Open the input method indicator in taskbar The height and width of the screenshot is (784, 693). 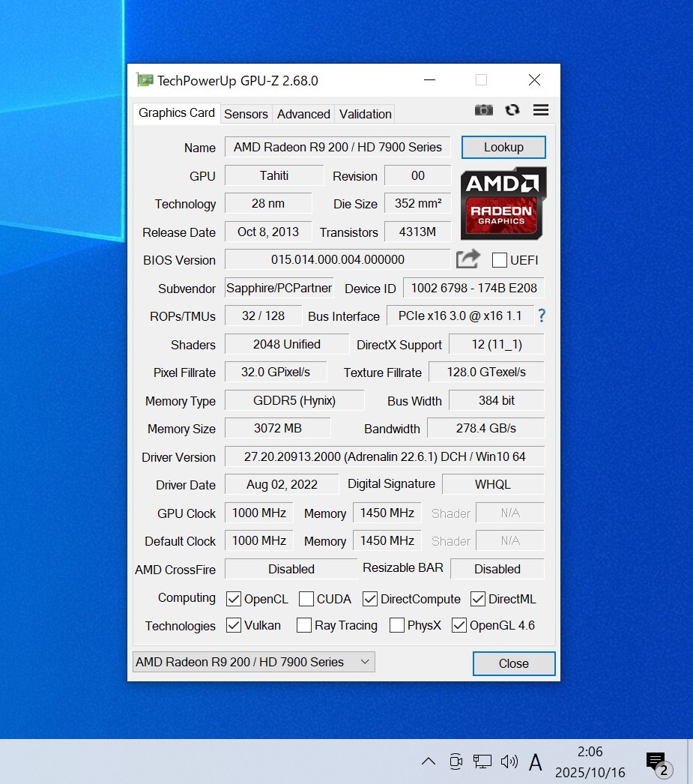[x=536, y=762]
